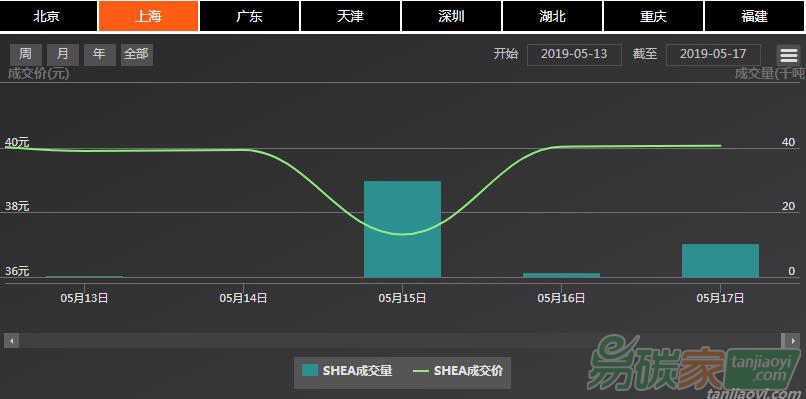Open the 深圳 tab

[451, 16]
